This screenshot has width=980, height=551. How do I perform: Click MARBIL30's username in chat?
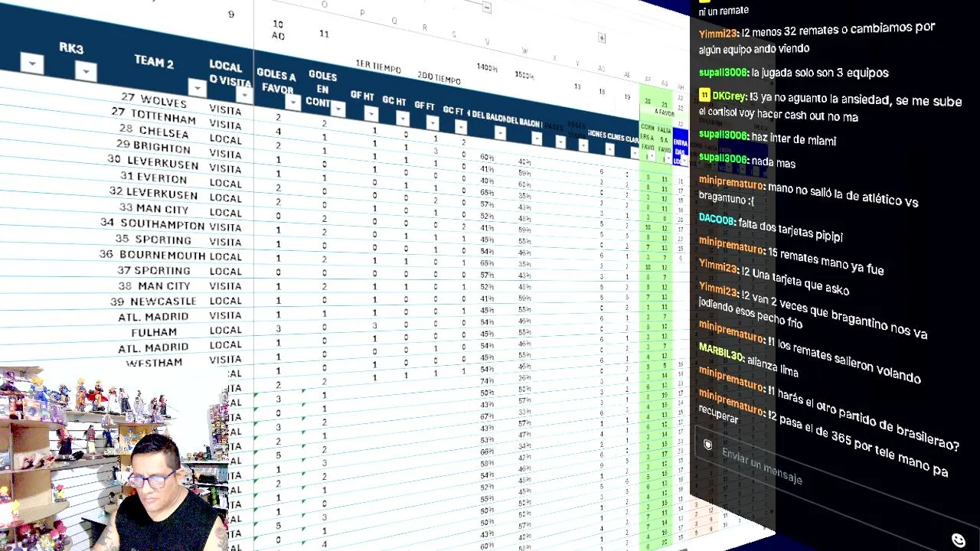pyautogui.click(x=721, y=354)
